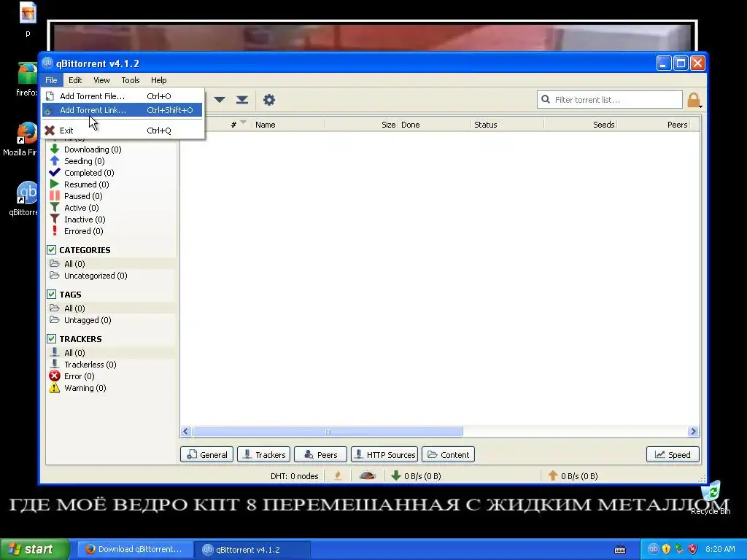The image size is (747, 560).
Task: Click download speed 0 B/s status
Action: pyautogui.click(x=416, y=476)
